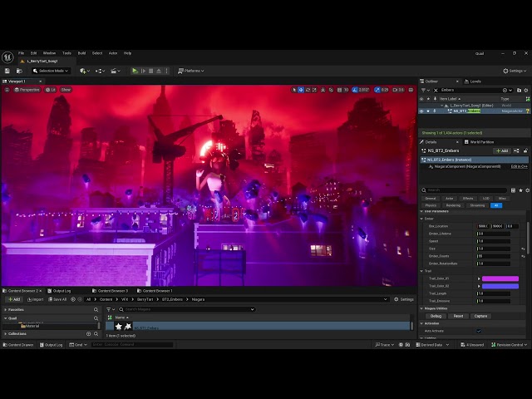
Task: Toggle surface snapping icon in viewport
Action: tap(331, 90)
